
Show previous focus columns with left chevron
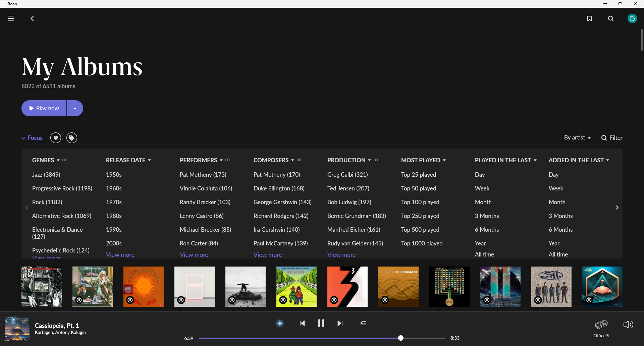point(27,208)
